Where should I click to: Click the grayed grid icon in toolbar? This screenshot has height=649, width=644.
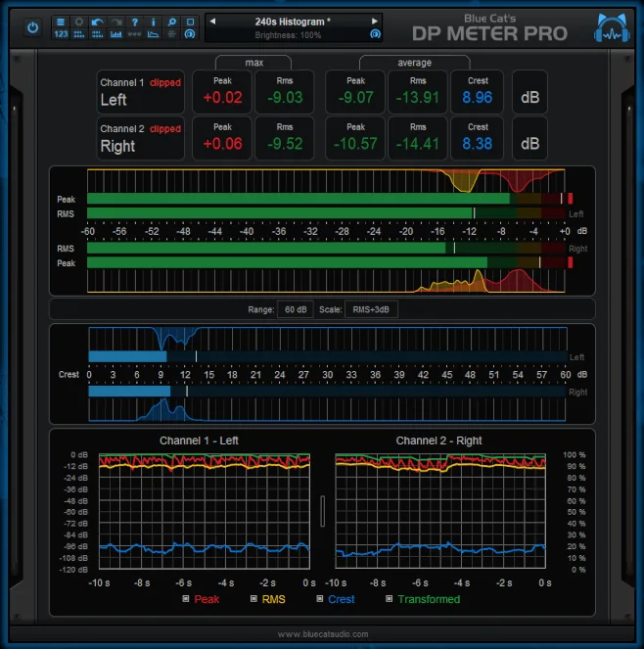click(x=171, y=34)
